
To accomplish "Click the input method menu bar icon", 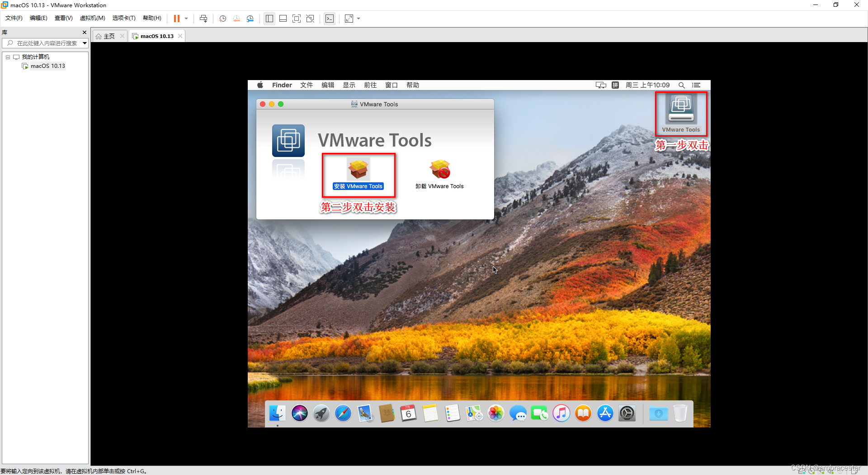I will click(615, 85).
